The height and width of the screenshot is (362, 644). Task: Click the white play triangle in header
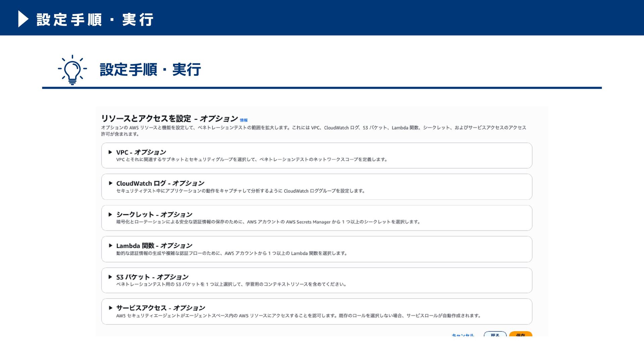(23, 19)
